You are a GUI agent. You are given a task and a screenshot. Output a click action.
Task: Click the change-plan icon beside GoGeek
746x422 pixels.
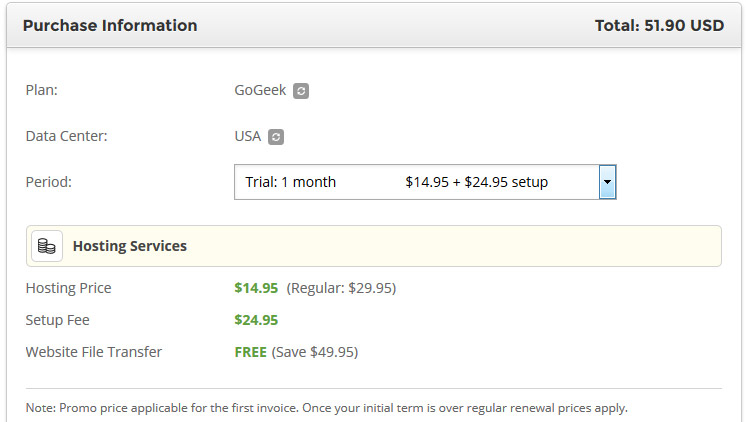coord(301,91)
